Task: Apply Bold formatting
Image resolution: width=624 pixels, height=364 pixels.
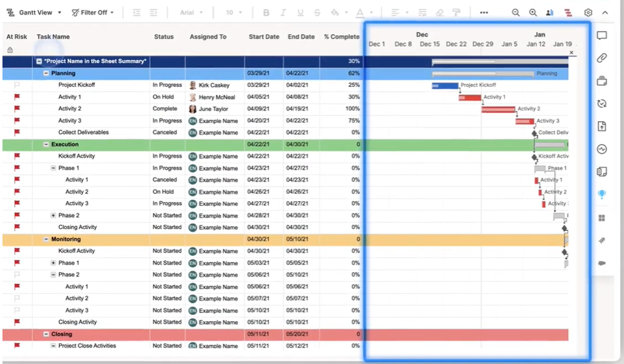Action: (x=267, y=12)
